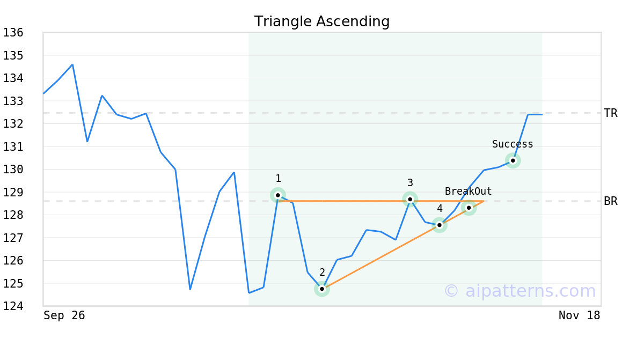
Task: Click the BreakOut point marker
Action: coord(469,208)
